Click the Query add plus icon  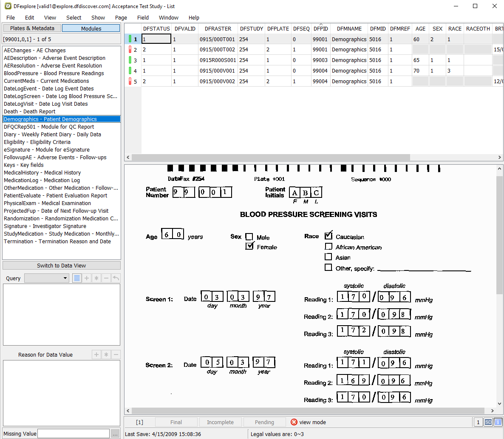coord(87,278)
